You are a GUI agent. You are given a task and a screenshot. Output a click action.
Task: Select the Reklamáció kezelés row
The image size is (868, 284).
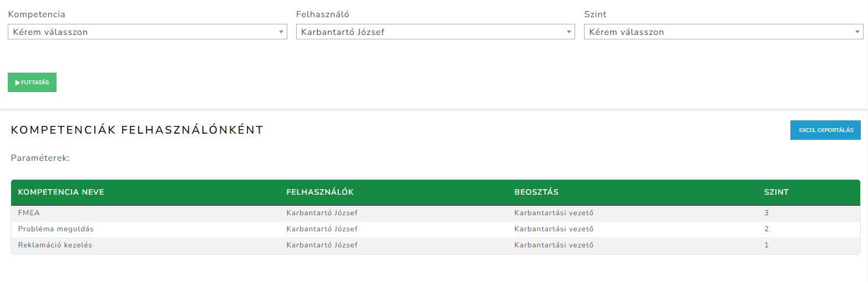(x=55, y=245)
